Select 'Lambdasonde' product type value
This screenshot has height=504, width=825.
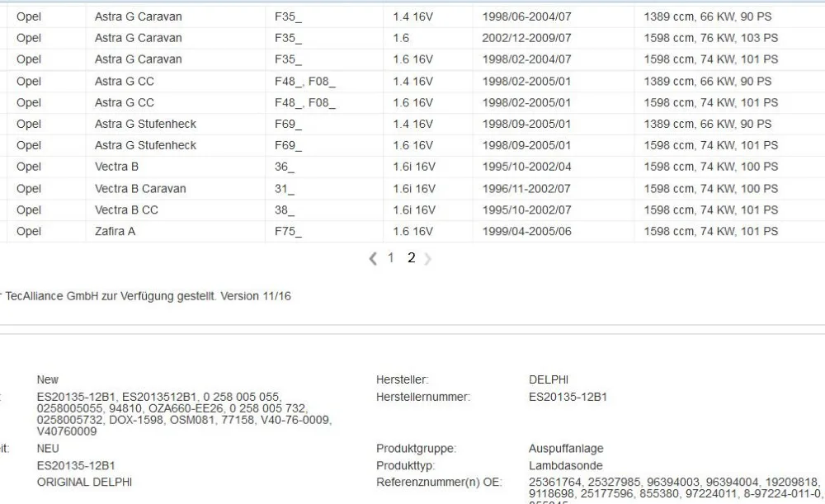coord(566,466)
